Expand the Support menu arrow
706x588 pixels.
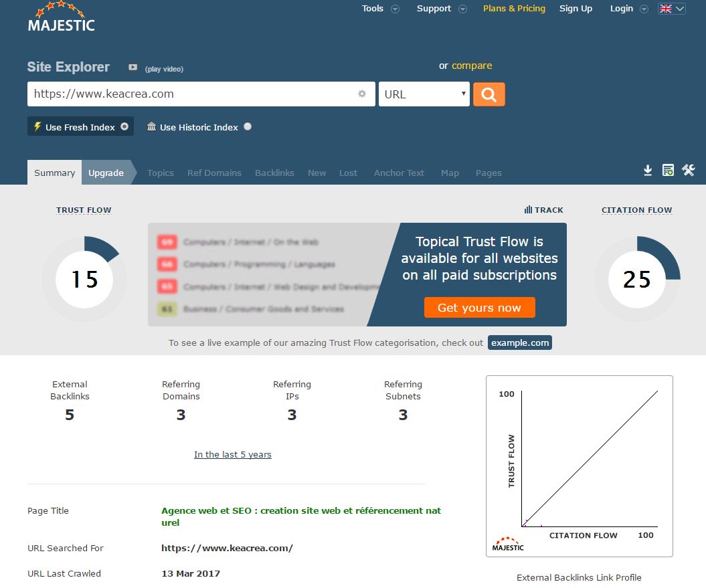click(462, 9)
